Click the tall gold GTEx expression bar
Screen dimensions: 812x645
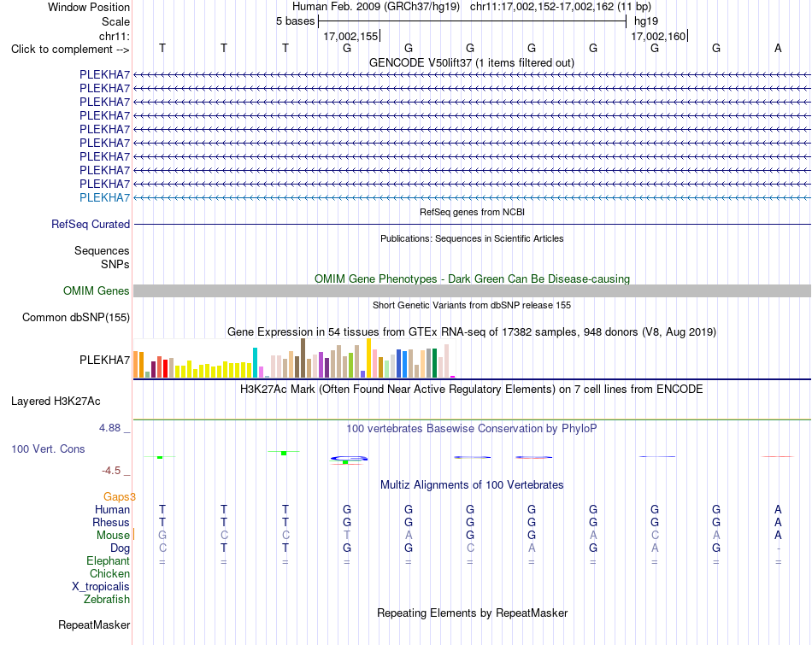tap(368, 358)
